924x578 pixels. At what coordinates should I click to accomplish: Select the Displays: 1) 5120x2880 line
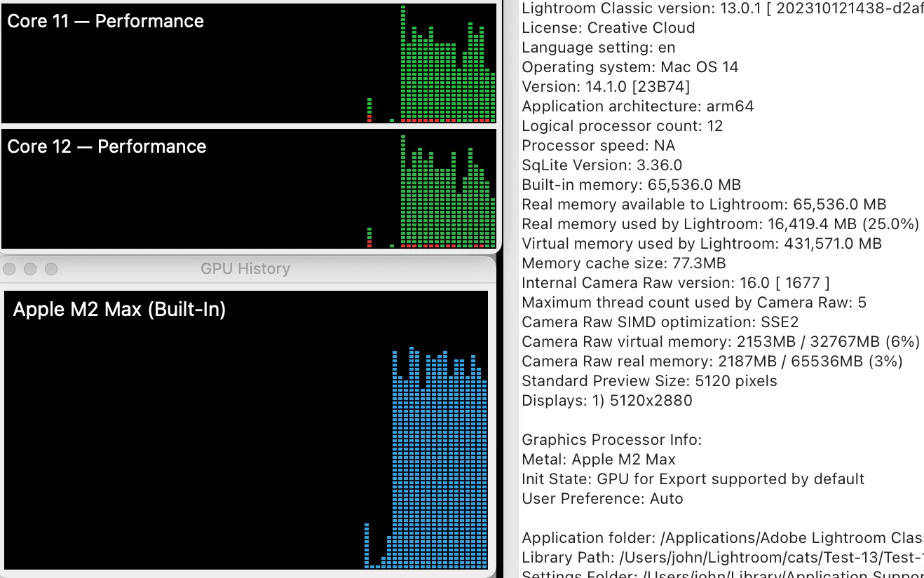(x=607, y=401)
